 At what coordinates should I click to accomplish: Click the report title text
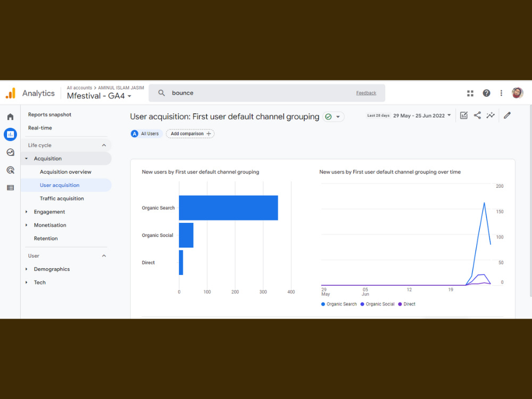[225, 117]
